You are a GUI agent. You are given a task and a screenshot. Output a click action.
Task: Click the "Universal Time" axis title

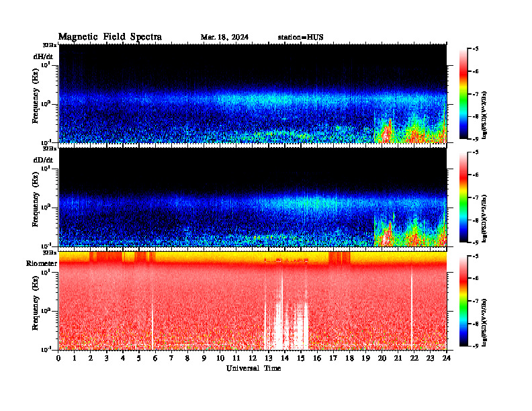click(254, 368)
